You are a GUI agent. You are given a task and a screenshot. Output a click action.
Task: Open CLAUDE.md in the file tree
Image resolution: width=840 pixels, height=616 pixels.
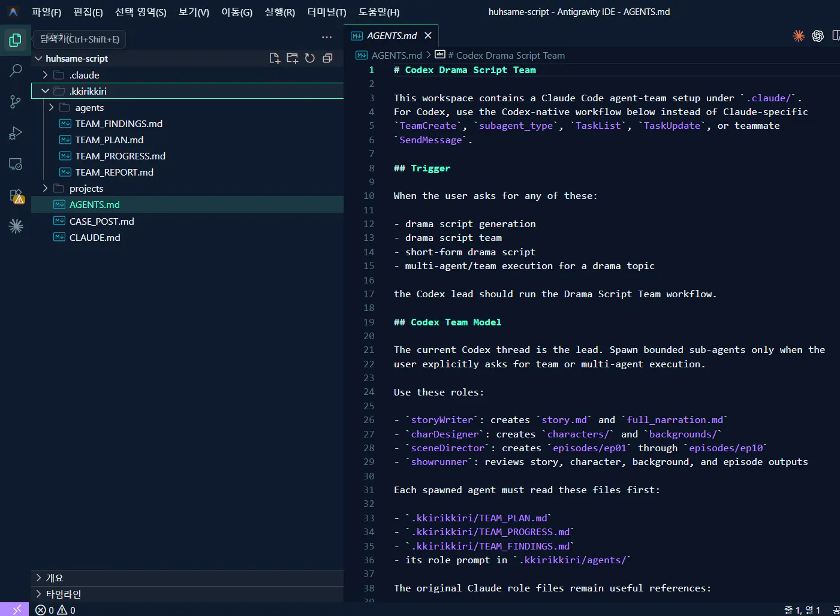click(95, 237)
